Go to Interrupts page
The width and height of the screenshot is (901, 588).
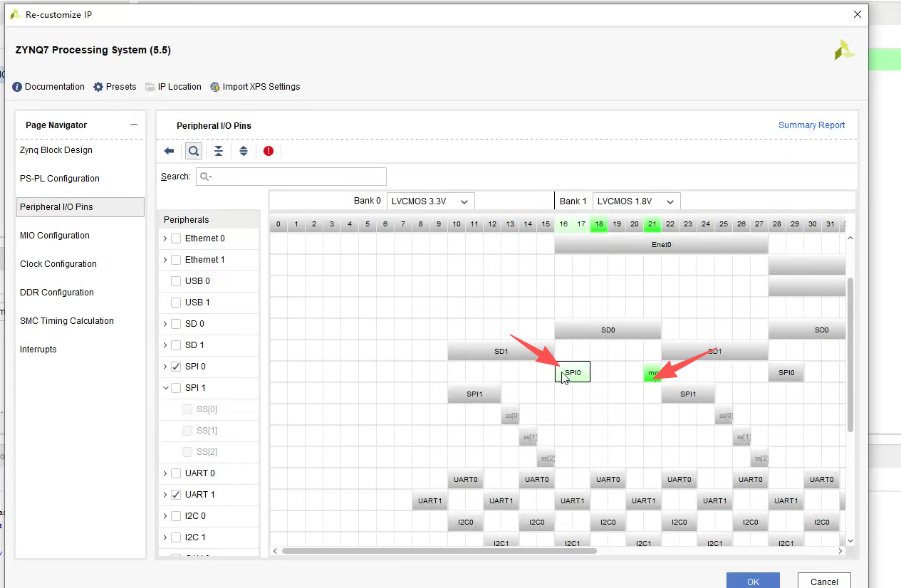click(38, 350)
